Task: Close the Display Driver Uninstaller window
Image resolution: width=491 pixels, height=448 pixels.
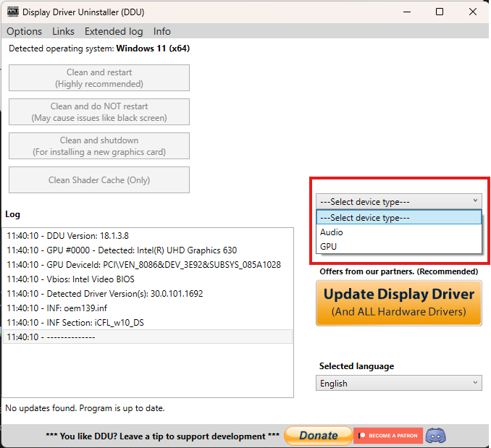Action: (472, 12)
